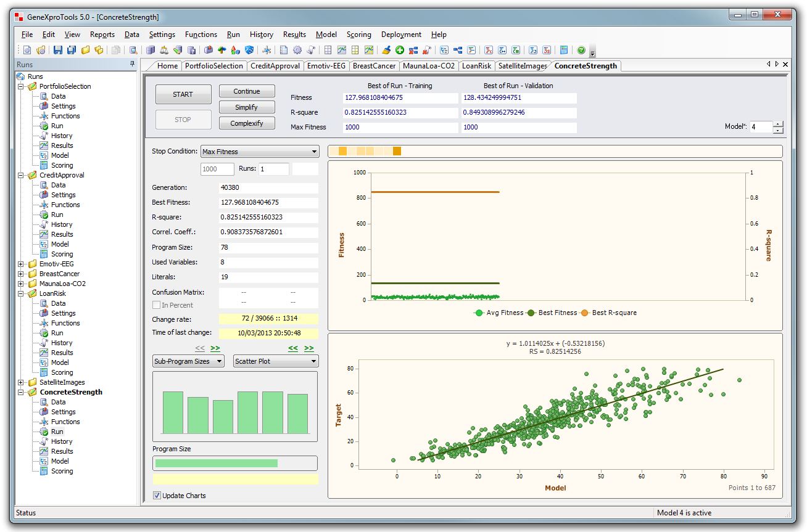Screen dimensions: 807x532
Task: Uncheck the Update Charts checkbox
Action: (157, 495)
